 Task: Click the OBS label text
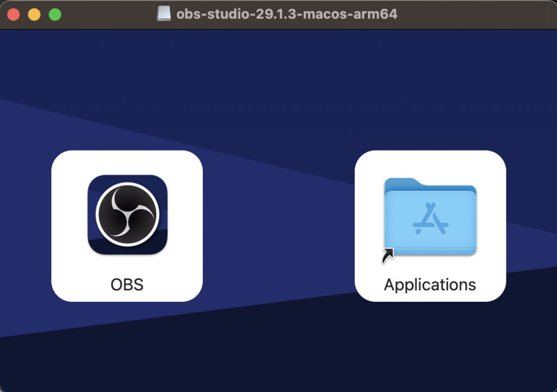pos(127,284)
